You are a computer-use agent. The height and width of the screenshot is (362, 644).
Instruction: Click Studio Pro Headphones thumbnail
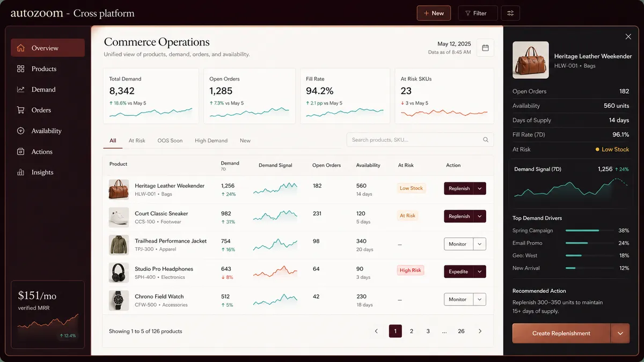[x=119, y=273]
